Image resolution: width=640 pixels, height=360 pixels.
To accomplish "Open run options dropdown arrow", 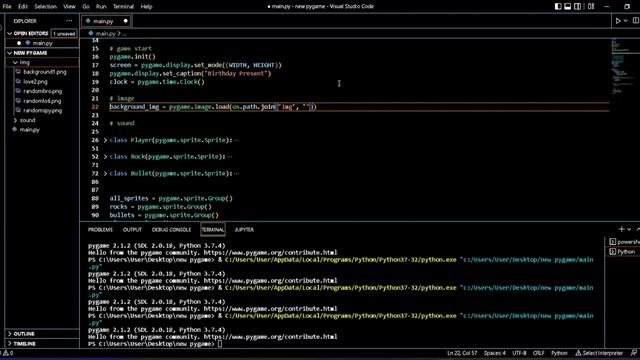I will click(626, 21).
